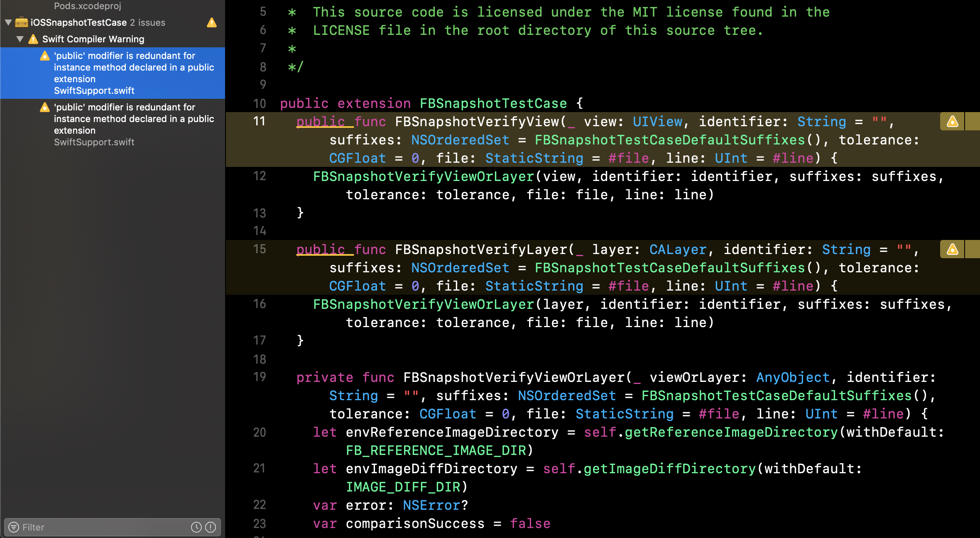Image resolution: width=980 pixels, height=538 pixels.
Task: Toggle errors-only filtering with the exclamation icon
Action: click(210, 527)
